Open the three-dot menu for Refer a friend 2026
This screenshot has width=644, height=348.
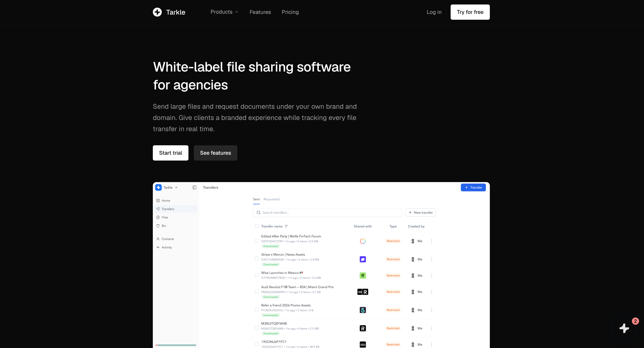432,310
